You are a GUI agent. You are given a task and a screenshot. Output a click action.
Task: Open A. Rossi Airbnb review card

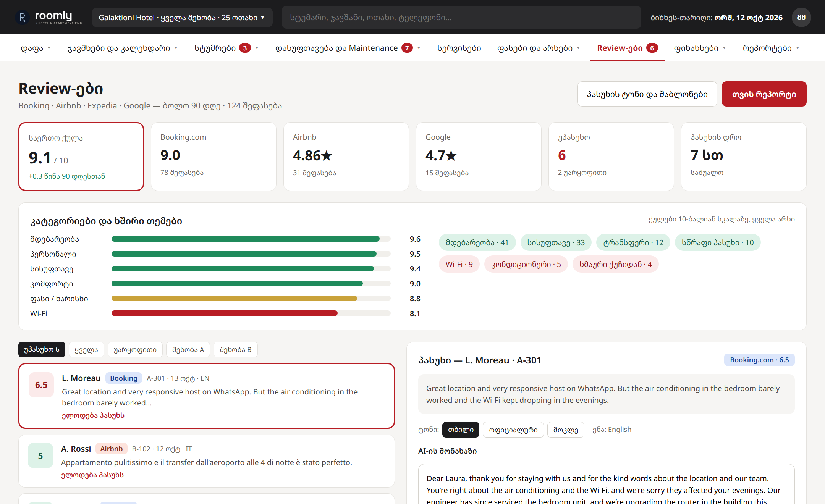click(x=206, y=461)
